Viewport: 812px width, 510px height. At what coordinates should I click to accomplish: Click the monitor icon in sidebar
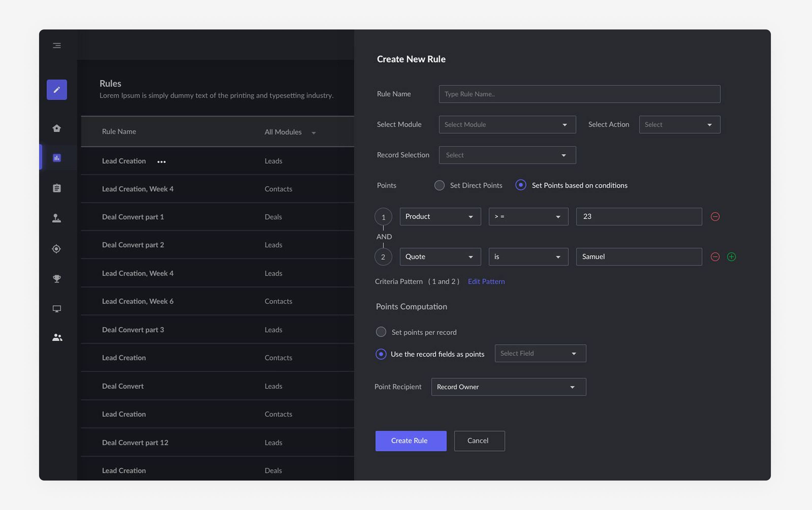click(x=57, y=309)
